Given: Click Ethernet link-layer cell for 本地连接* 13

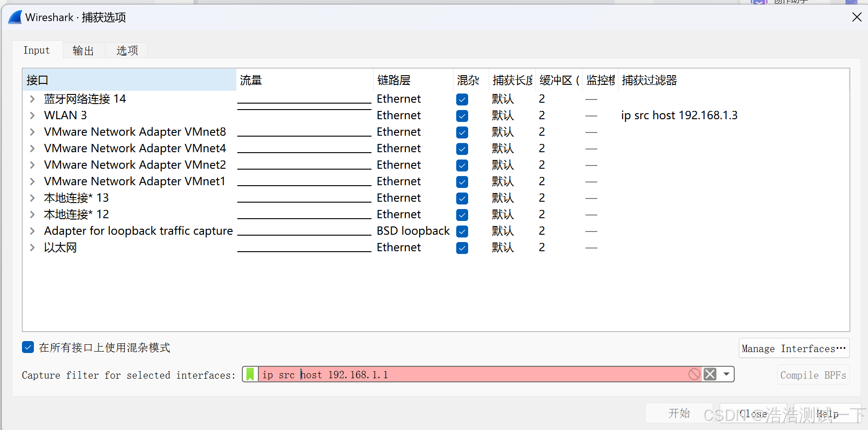Looking at the screenshot, I should [x=399, y=198].
